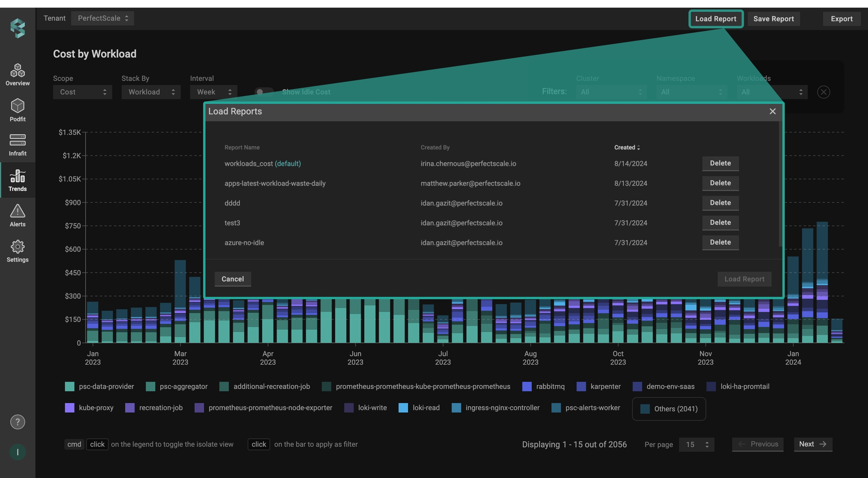The image size is (868, 478).
Task: Toggle the Show Idle Cost switch
Action: 263,92
